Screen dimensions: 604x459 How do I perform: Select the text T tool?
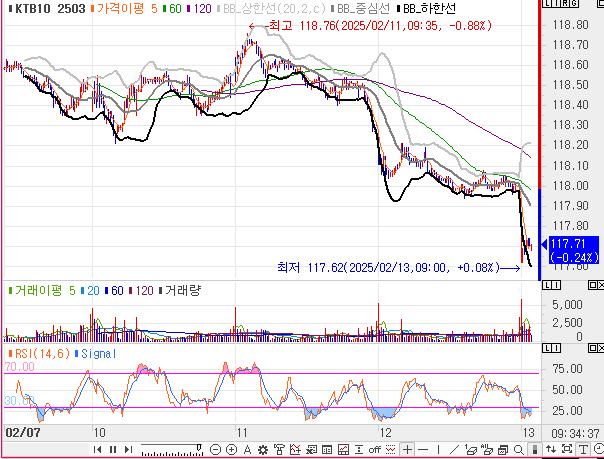pos(583,449)
